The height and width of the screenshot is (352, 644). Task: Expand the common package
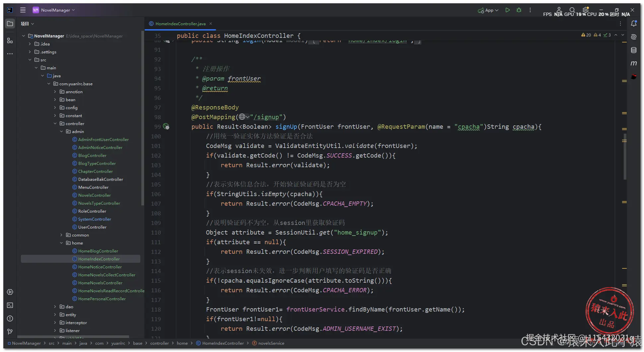61,235
